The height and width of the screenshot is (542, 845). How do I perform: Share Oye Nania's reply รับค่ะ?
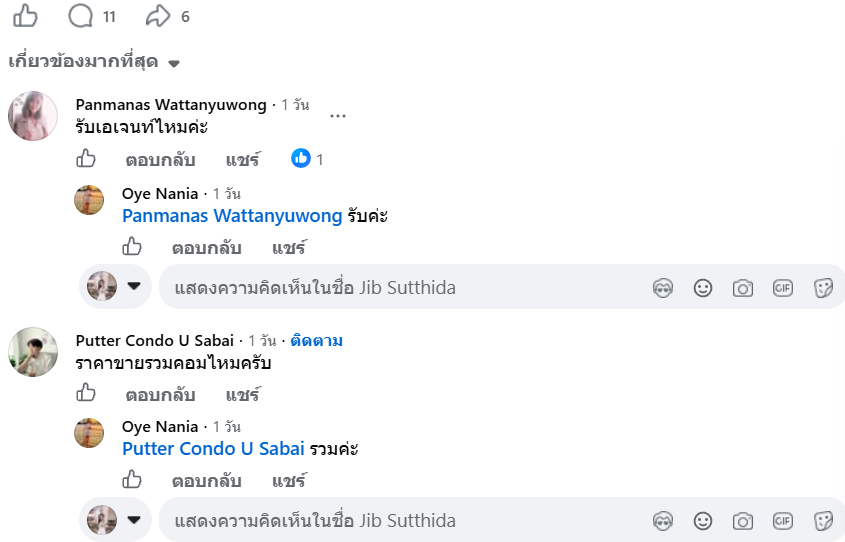289,247
